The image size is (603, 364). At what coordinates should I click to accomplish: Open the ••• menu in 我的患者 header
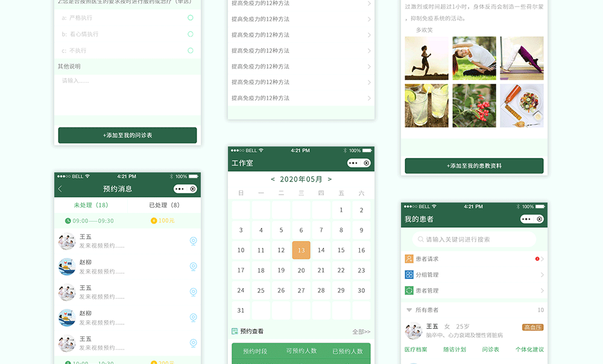[x=526, y=219]
